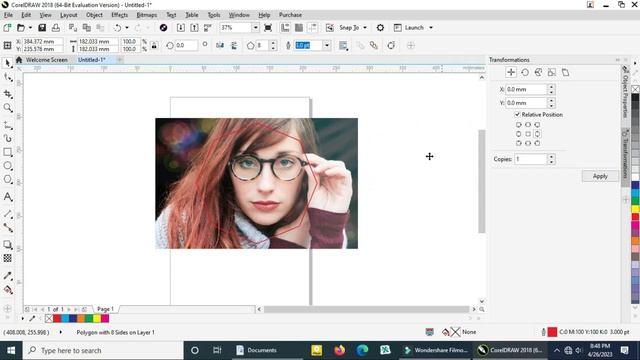This screenshot has width=640, height=360.
Task: Print the document
Action: coord(56,28)
